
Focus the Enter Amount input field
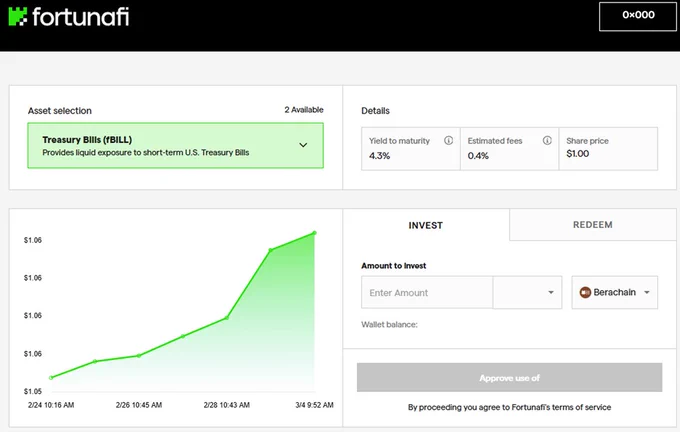pos(427,292)
